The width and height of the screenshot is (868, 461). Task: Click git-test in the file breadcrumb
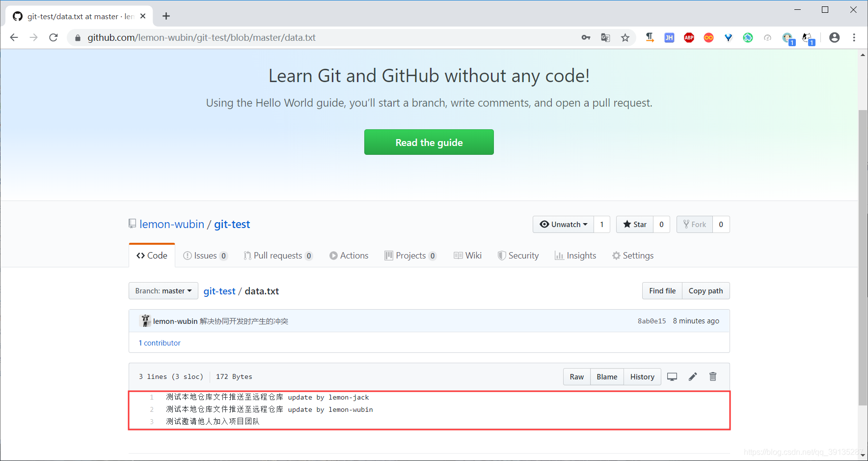[219, 291]
